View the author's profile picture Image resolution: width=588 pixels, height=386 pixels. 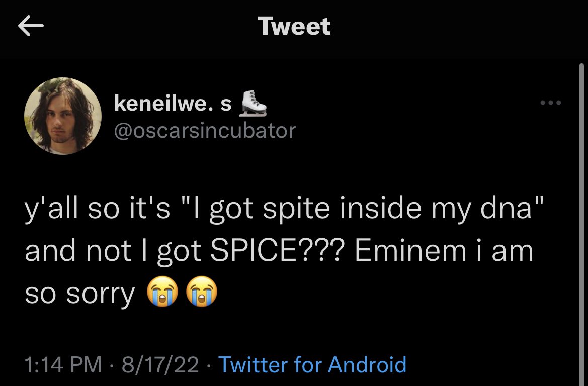coord(63,116)
